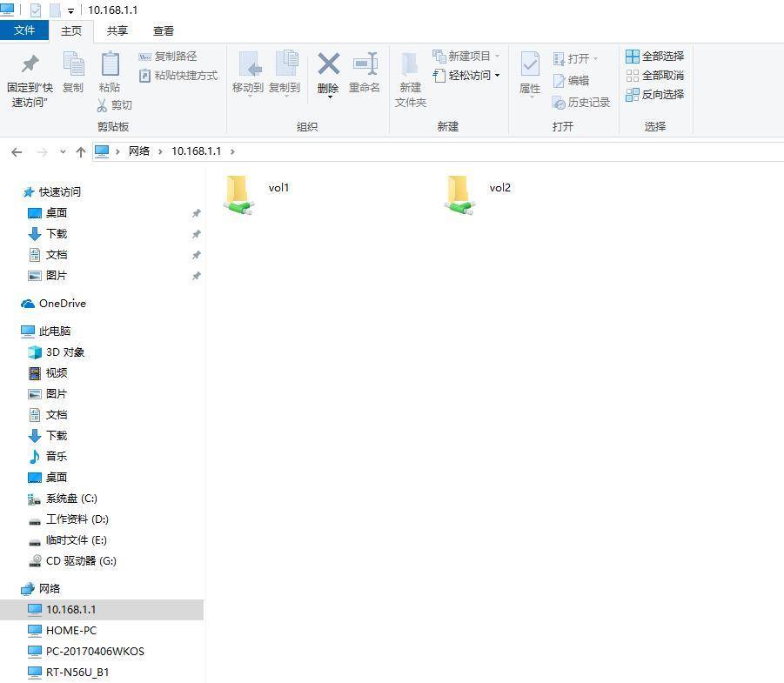Click 反向选择 to invert the selection
784x683 pixels.
tap(657, 94)
